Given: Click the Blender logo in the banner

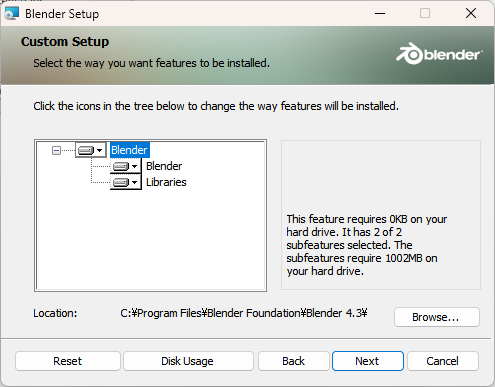Looking at the screenshot, I should [x=439, y=54].
